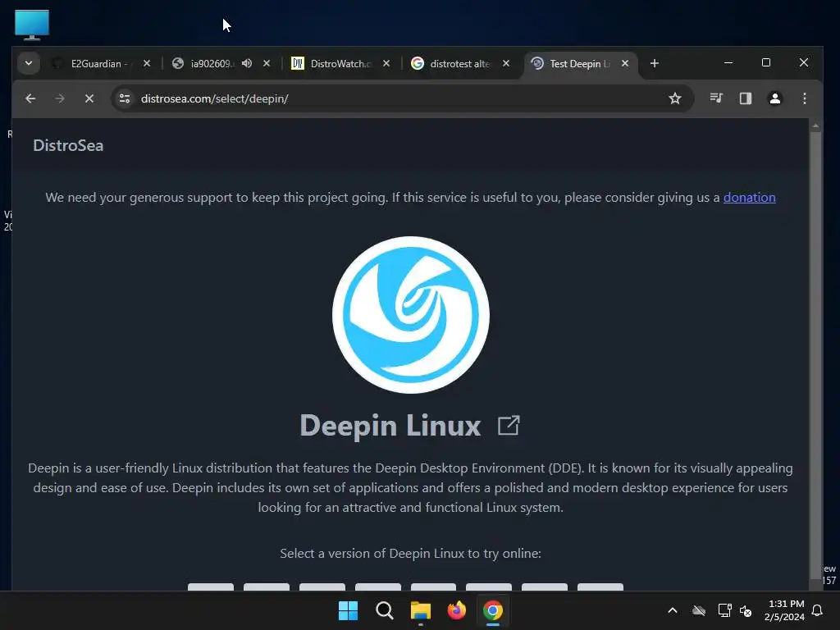Open the clock showing 1:31 PM
Image resolution: width=840 pixels, height=630 pixels.
pyautogui.click(x=785, y=610)
